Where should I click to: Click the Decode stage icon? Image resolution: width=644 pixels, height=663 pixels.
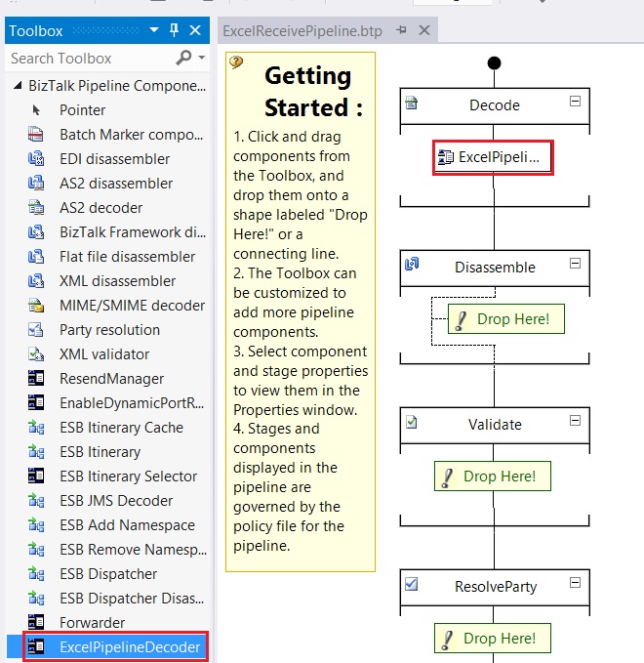411,103
